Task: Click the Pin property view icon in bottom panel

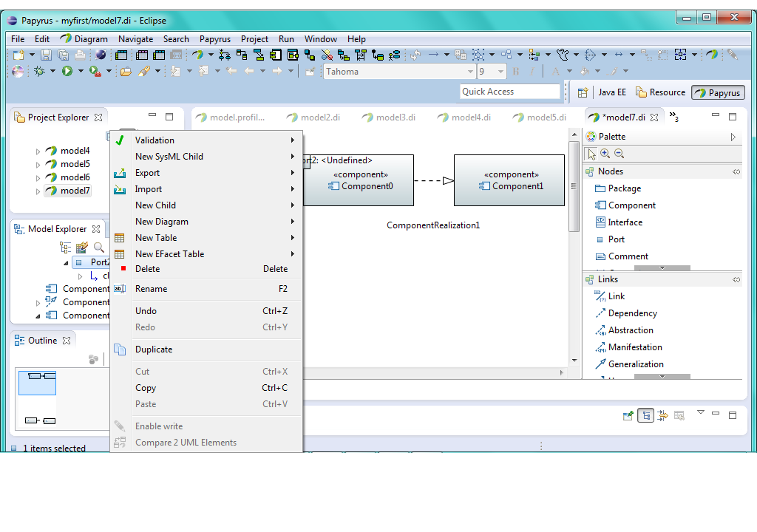Action: [628, 416]
